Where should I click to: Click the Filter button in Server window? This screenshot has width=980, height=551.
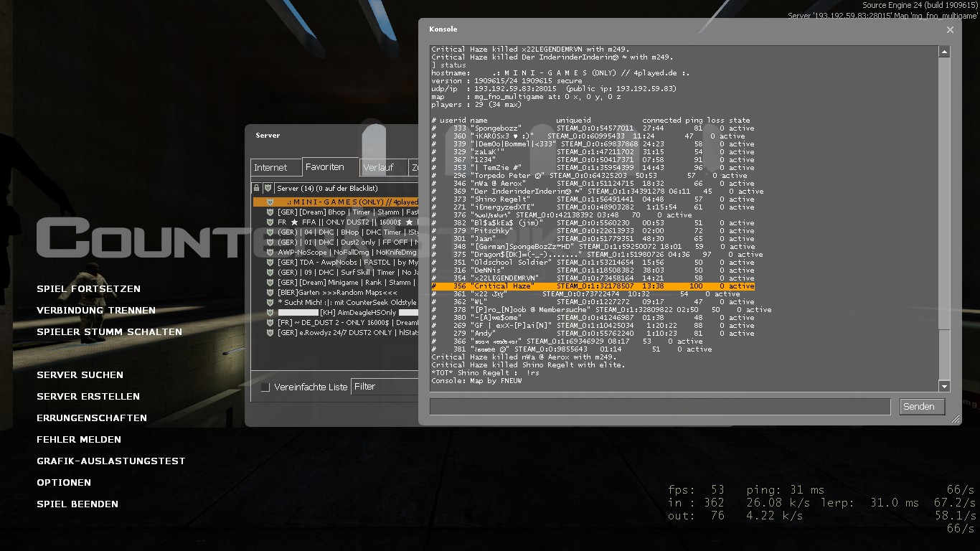384,387
